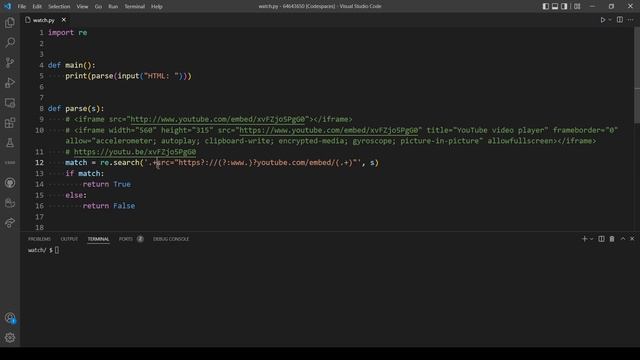Open the Terminal menu
The image size is (640, 360).
pyautogui.click(x=135, y=7)
